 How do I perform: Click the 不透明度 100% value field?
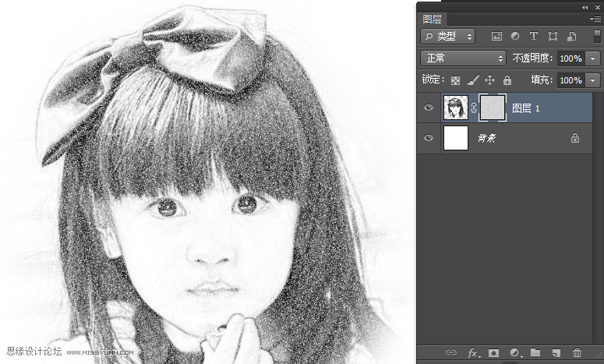point(570,58)
